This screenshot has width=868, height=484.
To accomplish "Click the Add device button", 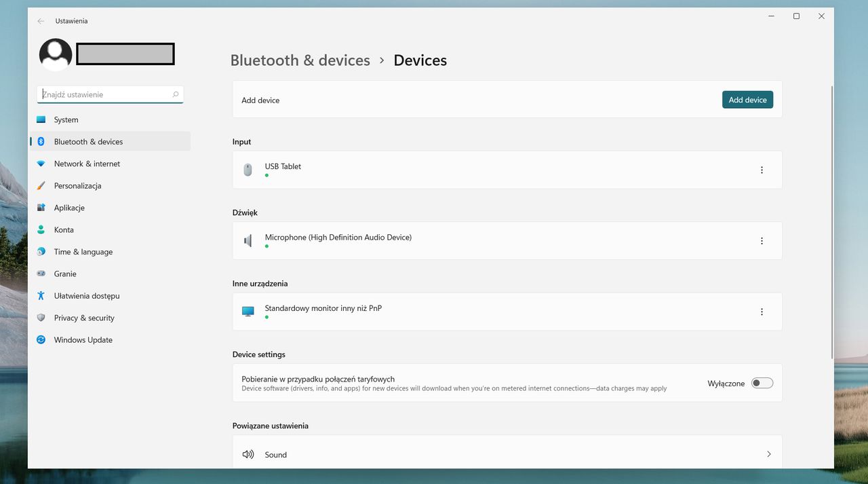I will point(747,99).
